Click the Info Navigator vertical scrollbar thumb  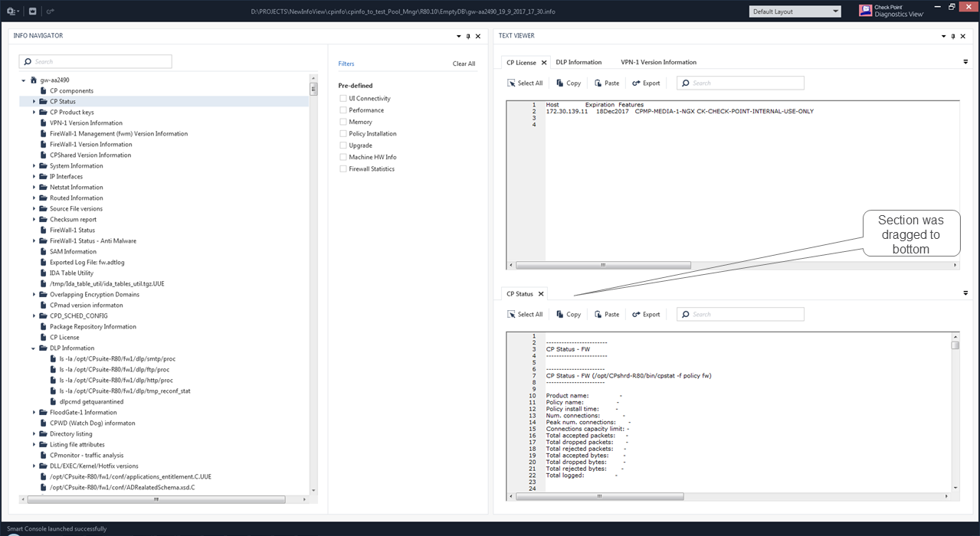click(x=313, y=89)
